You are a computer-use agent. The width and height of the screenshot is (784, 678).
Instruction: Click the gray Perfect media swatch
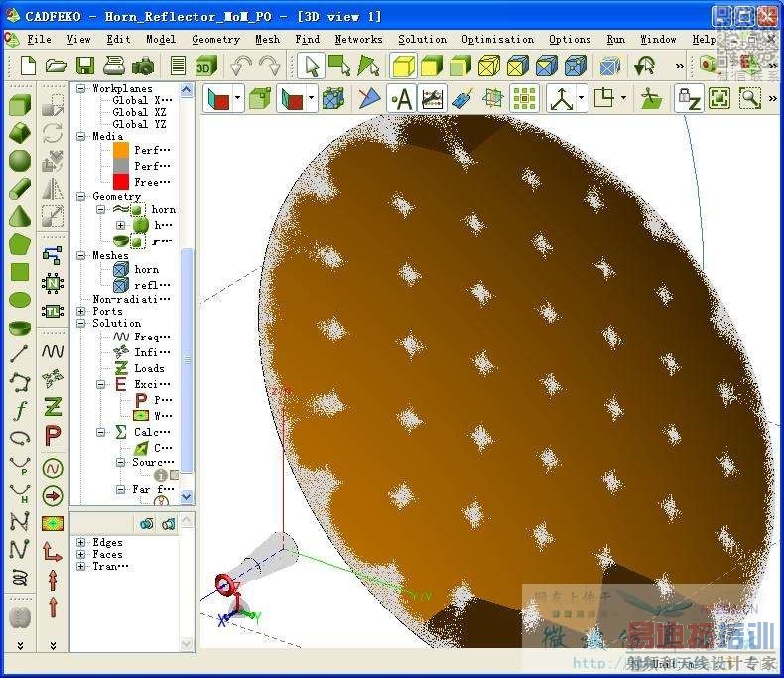click(121, 166)
